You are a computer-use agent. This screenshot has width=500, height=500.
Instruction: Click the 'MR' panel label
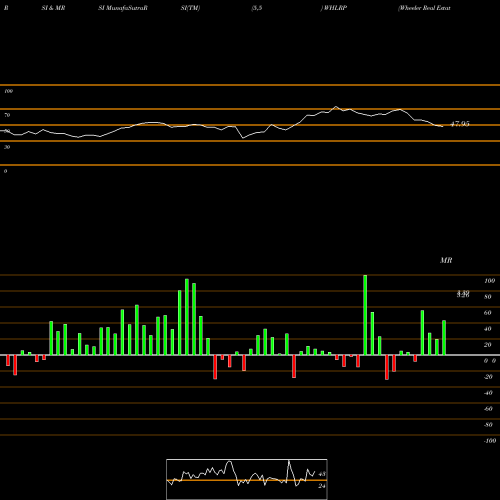pyautogui.click(x=446, y=260)
